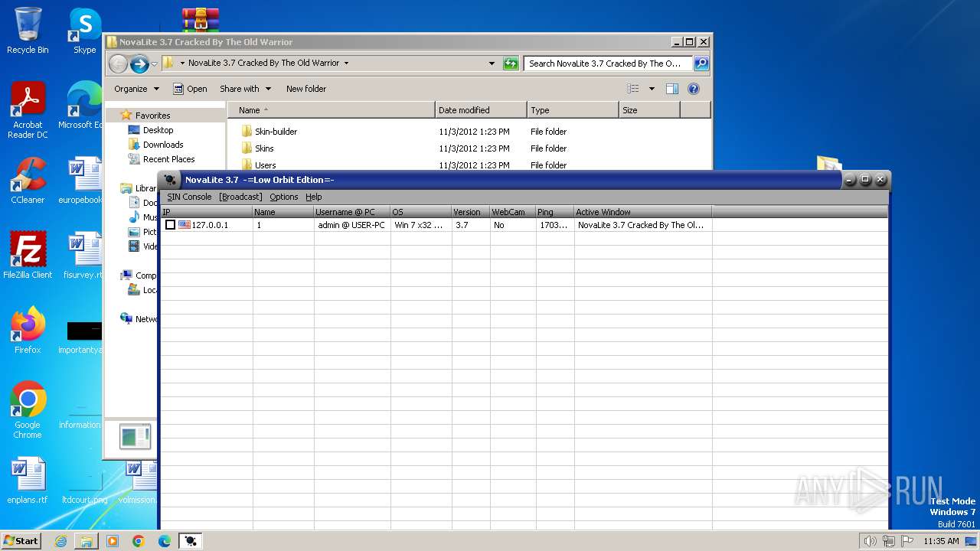Open Windows Media Player from taskbar
Viewport: 980px width, 551px height.
113,541
